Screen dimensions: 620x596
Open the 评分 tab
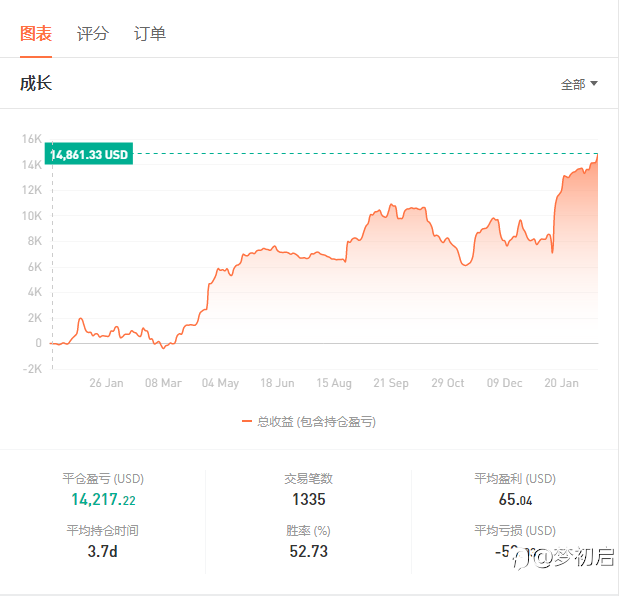tap(93, 34)
